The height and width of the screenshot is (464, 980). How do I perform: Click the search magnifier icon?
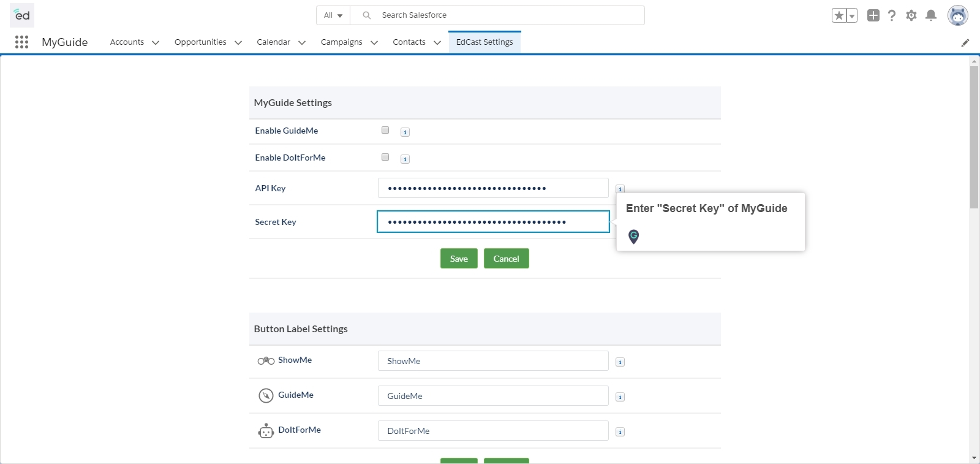coord(366,15)
